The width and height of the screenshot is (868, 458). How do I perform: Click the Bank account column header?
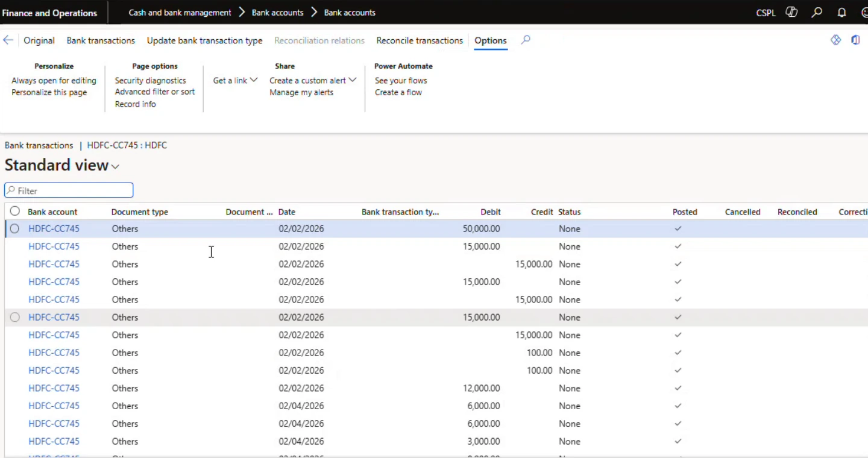tap(52, 212)
